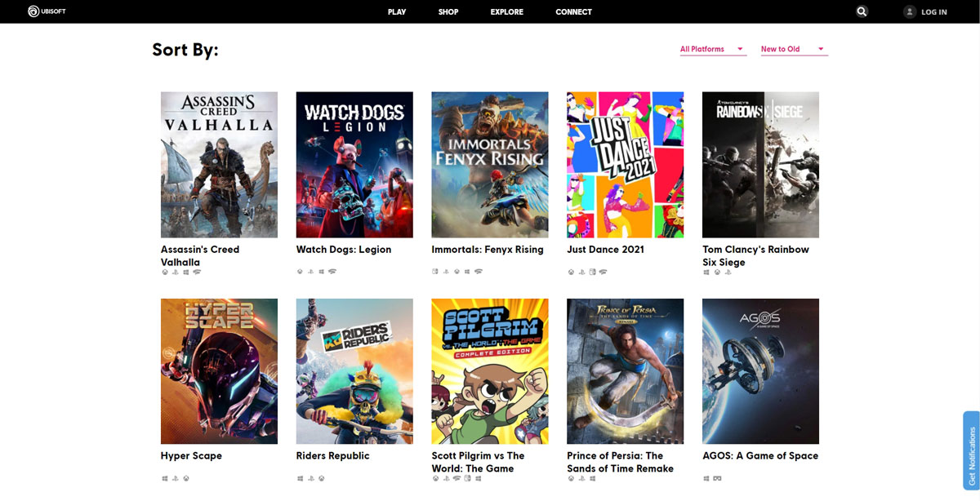Click the Xbox icon under Prince of Persia

tap(571, 478)
